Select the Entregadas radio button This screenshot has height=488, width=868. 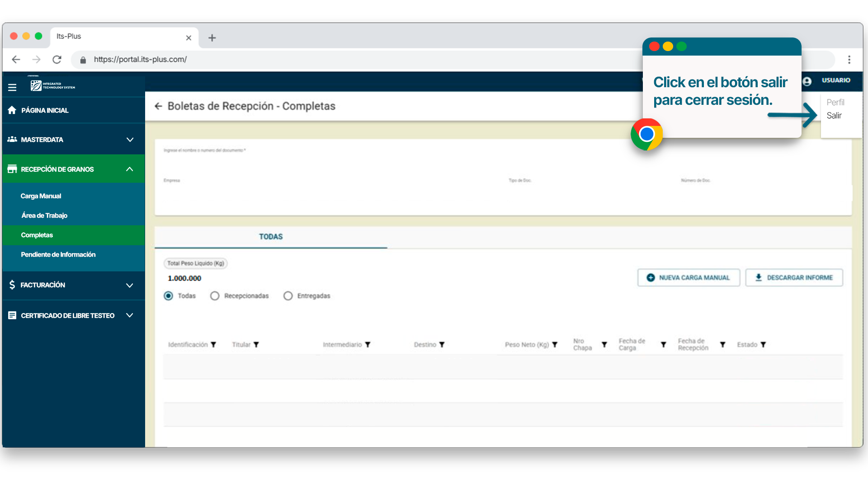288,296
